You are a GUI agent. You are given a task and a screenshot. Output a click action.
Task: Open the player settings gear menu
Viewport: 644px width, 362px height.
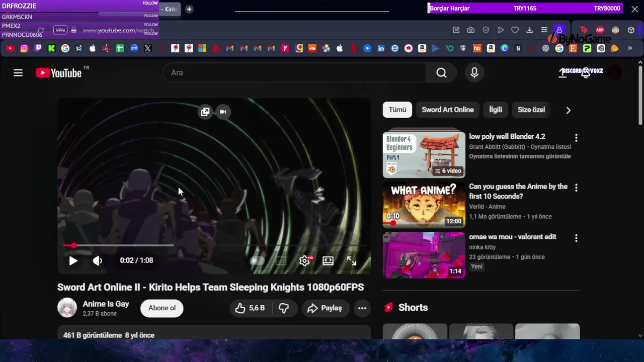[304, 260]
